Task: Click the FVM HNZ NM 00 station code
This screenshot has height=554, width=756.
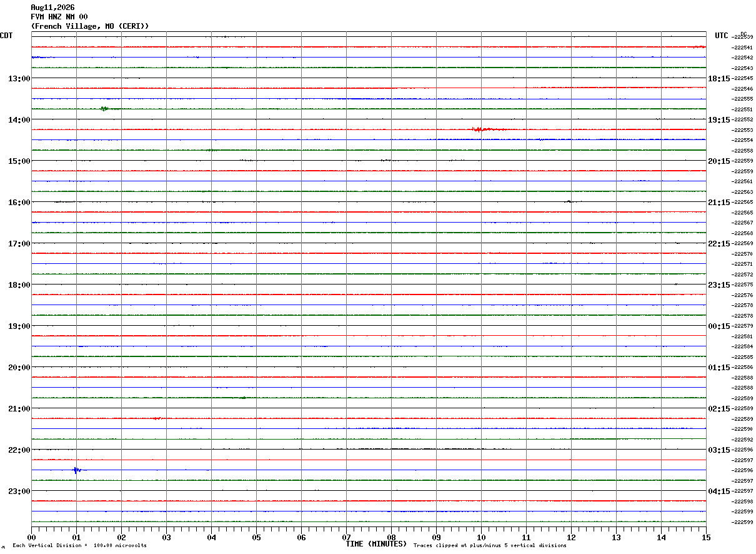Action: click(59, 17)
